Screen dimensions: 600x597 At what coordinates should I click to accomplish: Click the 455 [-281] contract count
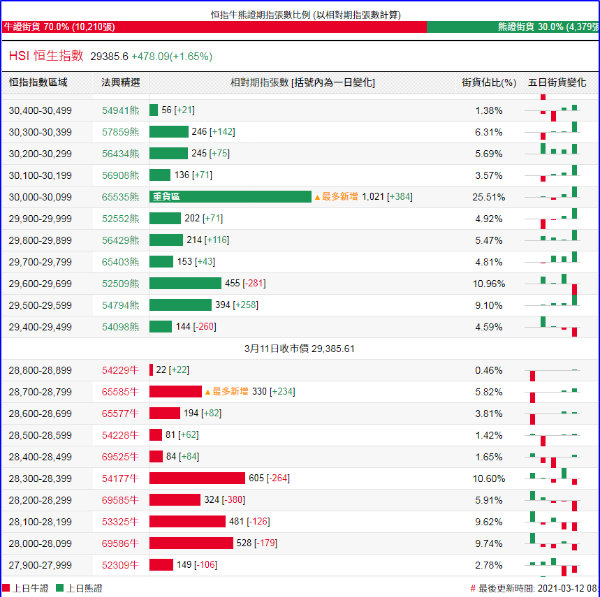(x=245, y=283)
